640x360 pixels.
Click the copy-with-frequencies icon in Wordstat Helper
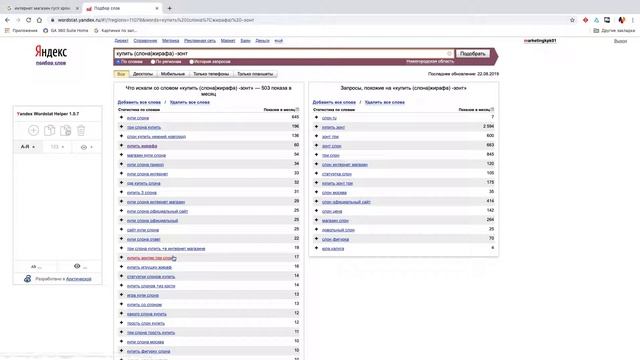(x=65, y=130)
